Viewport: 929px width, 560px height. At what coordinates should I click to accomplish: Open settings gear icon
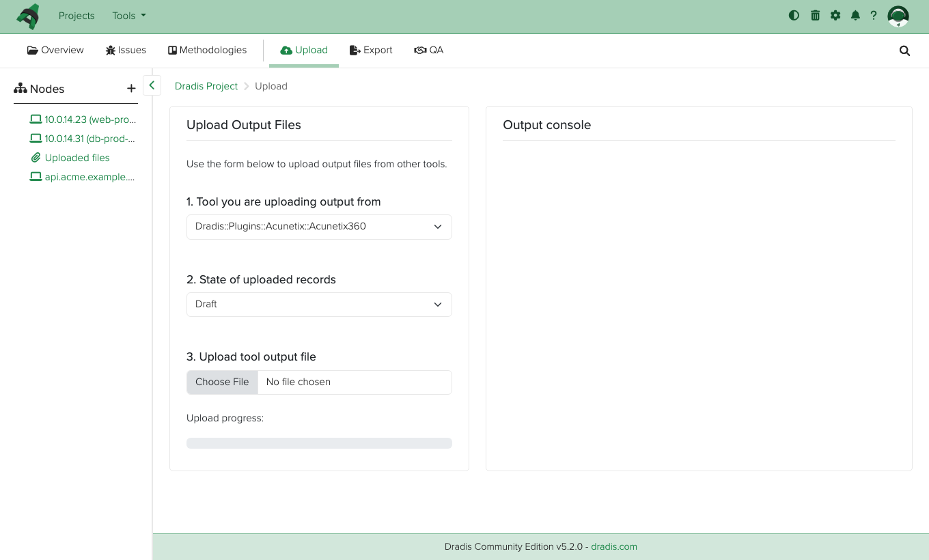pos(835,15)
